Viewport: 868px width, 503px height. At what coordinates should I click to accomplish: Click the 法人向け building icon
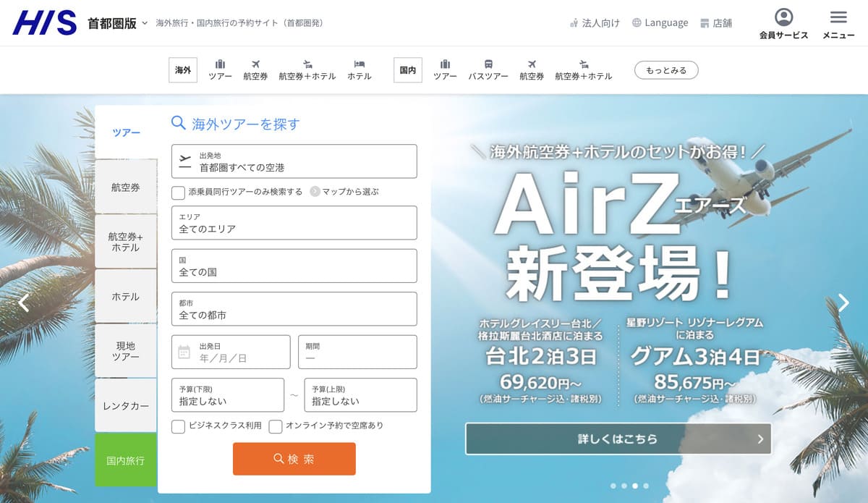(x=574, y=23)
